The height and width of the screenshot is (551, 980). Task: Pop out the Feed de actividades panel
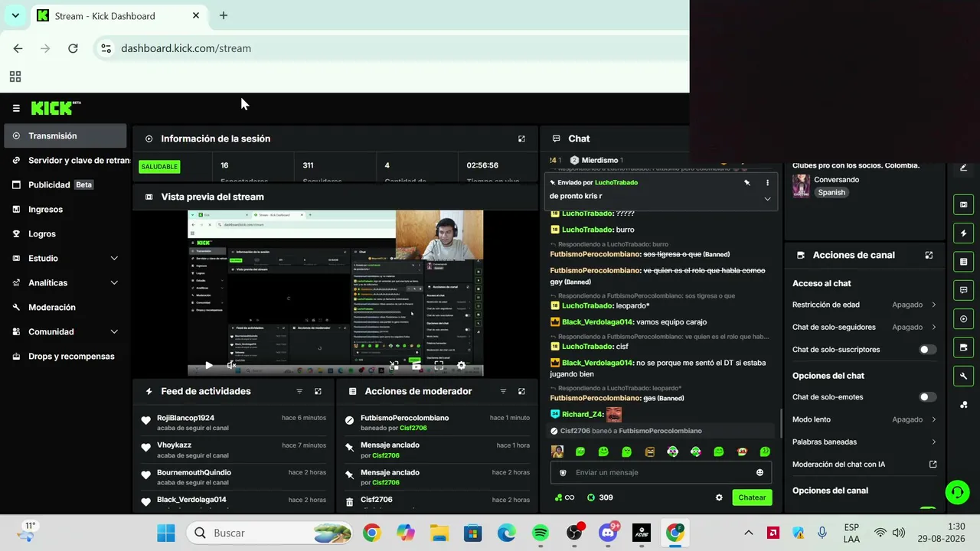click(x=318, y=391)
